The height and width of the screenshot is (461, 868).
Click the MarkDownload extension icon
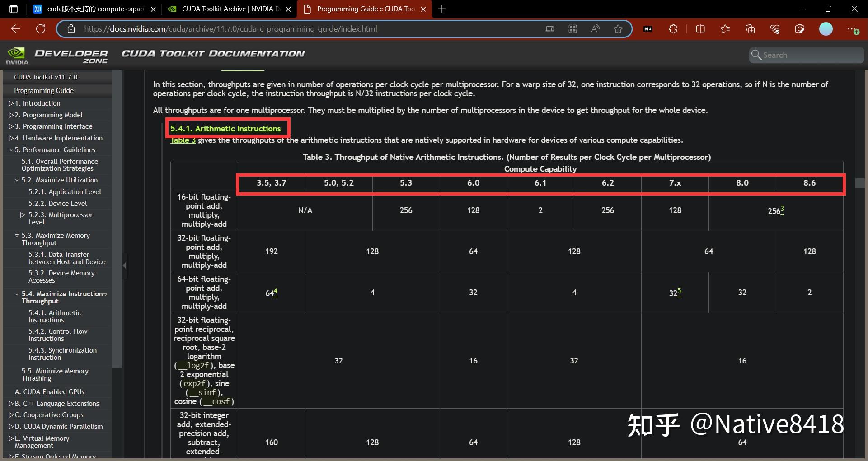click(648, 28)
